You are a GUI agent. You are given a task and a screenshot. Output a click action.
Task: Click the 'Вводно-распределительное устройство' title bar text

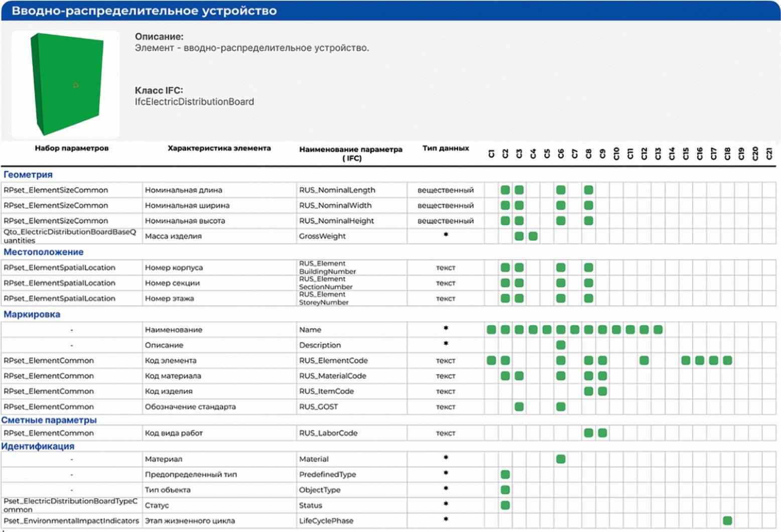tap(144, 11)
